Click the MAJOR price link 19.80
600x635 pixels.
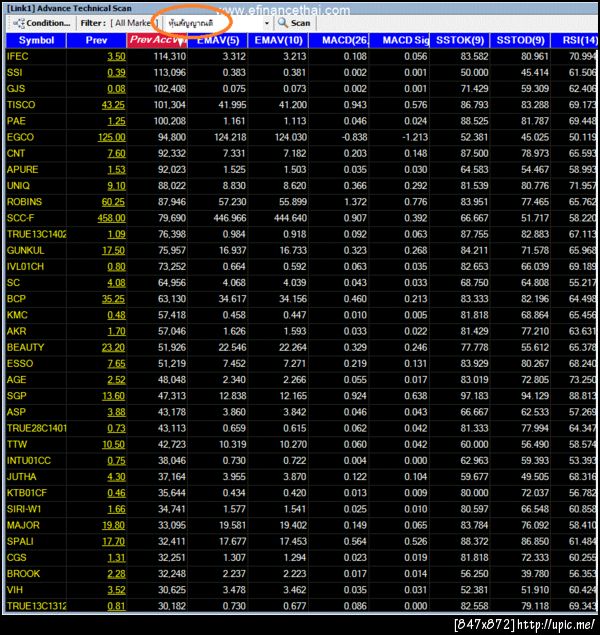click(113, 525)
